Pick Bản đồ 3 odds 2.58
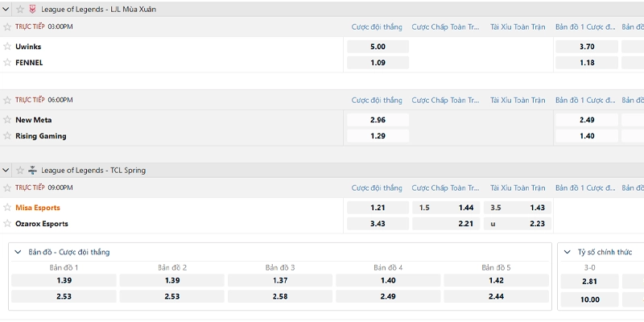The image size is (644, 322). pyautogui.click(x=280, y=296)
